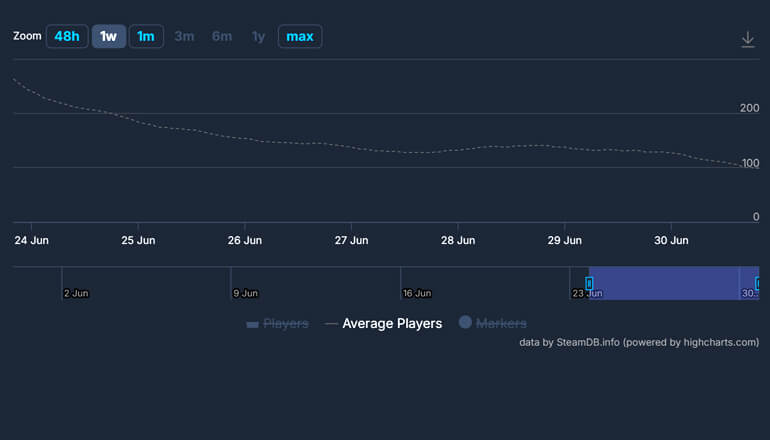Toggle the Players series text label
The height and width of the screenshot is (440, 770).
tap(285, 324)
